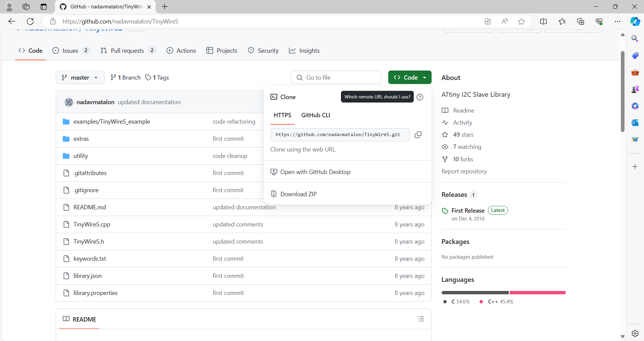644x341 pixels.
Task: Open Outlook icon in Edge sidebar
Action: (x=635, y=123)
